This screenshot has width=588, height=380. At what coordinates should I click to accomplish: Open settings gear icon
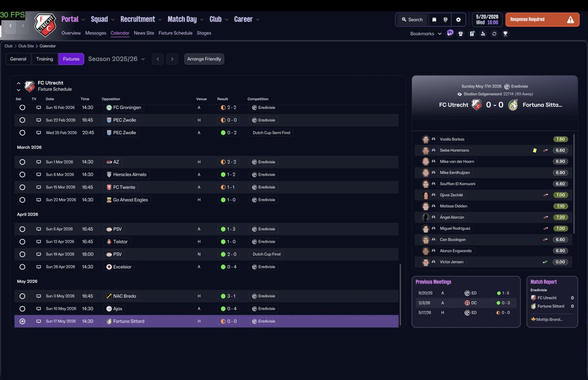point(458,20)
